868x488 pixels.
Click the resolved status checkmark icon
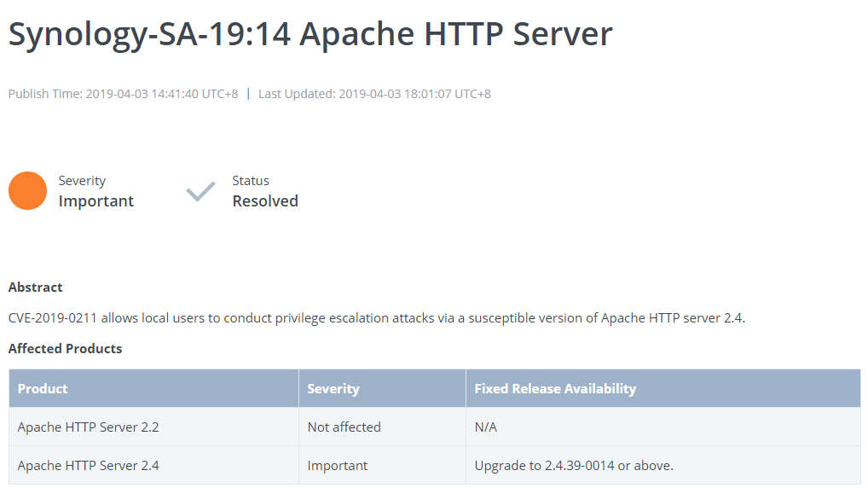point(200,192)
